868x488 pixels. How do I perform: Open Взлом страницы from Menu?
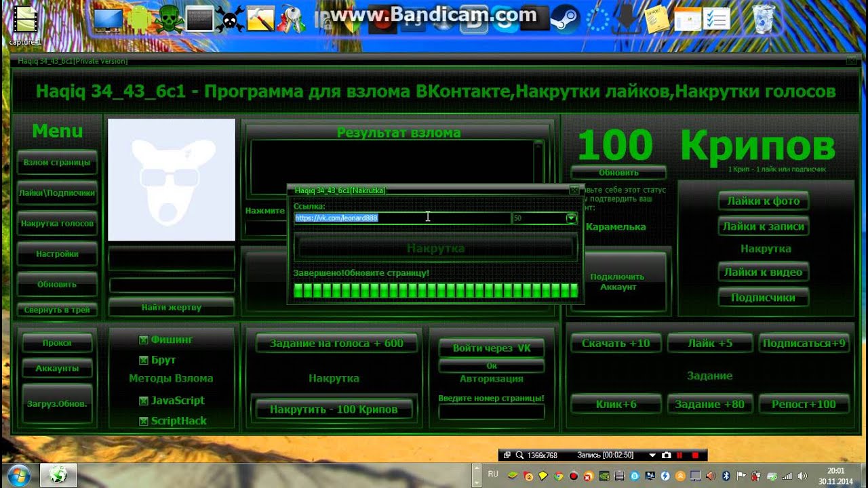(57, 163)
